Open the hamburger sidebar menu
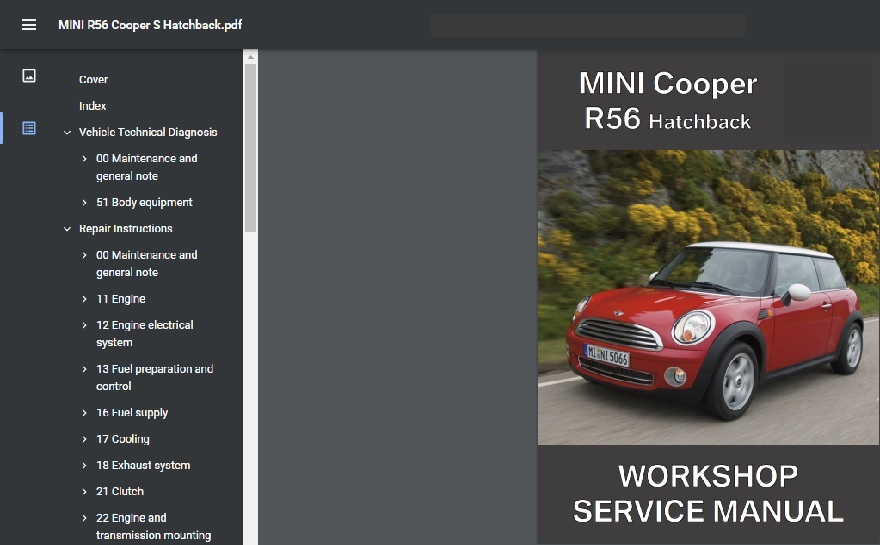 [29, 25]
